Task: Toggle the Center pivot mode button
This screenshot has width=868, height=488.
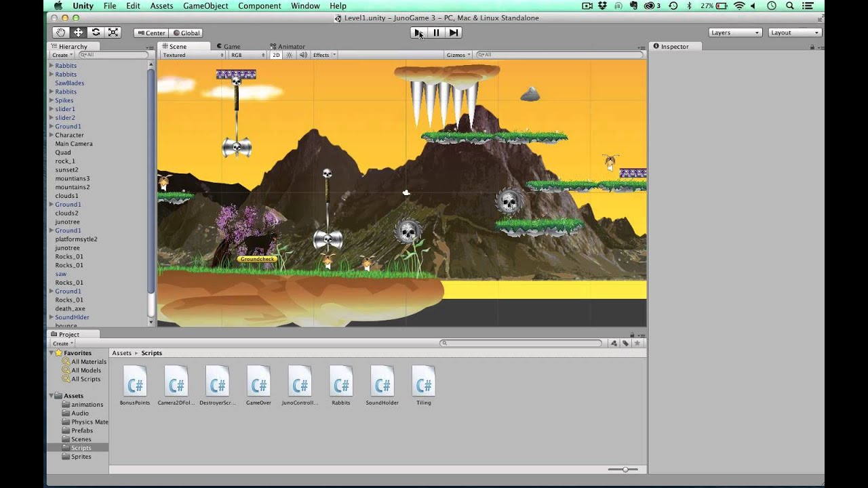Action: click(x=151, y=33)
